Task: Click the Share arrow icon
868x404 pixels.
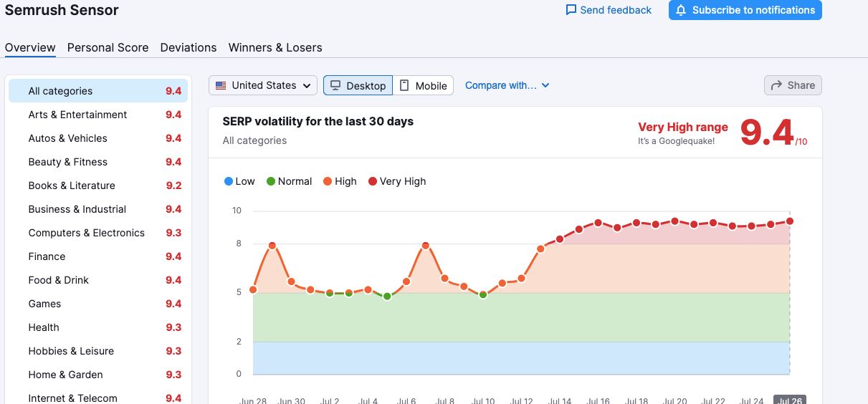Action: (776, 85)
